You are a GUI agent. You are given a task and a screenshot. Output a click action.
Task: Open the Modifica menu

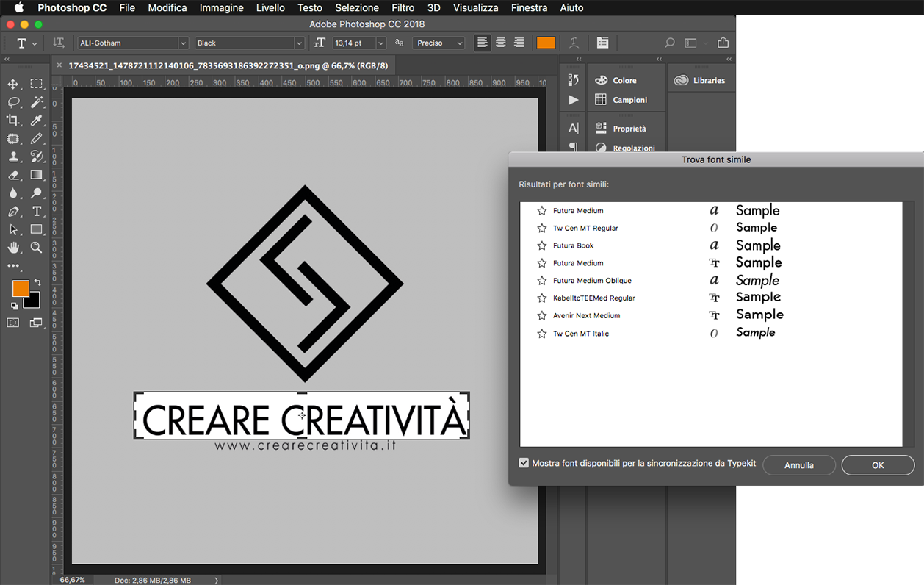(x=167, y=8)
